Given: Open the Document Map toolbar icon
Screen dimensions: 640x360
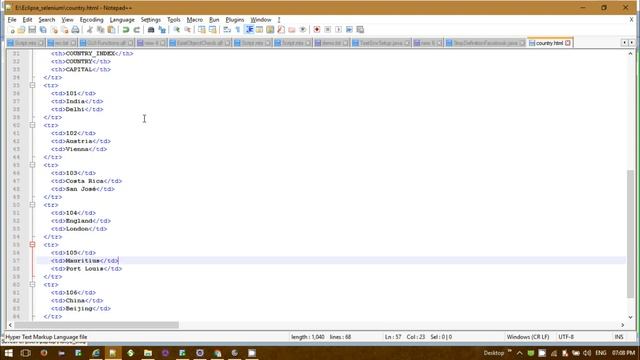Looking at the screenshot, I should coord(270,30).
